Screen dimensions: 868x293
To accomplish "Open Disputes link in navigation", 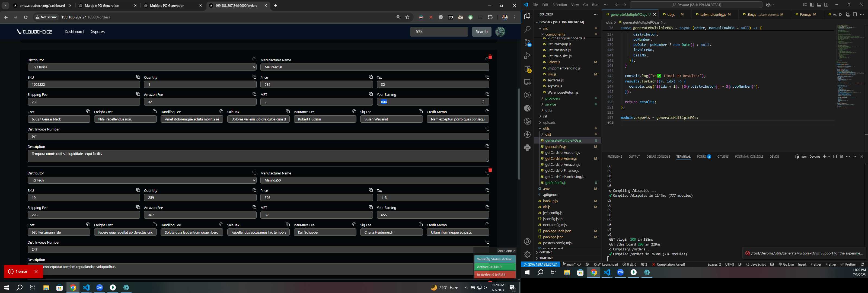I will point(97,32).
